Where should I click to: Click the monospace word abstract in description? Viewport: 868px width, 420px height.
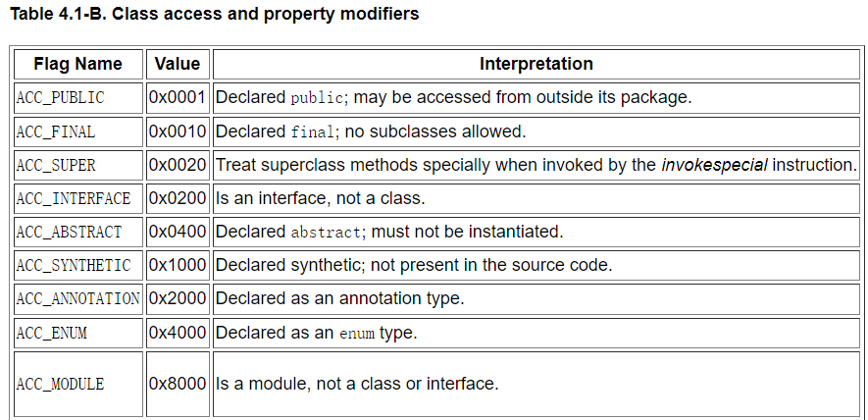[x=326, y=232]
